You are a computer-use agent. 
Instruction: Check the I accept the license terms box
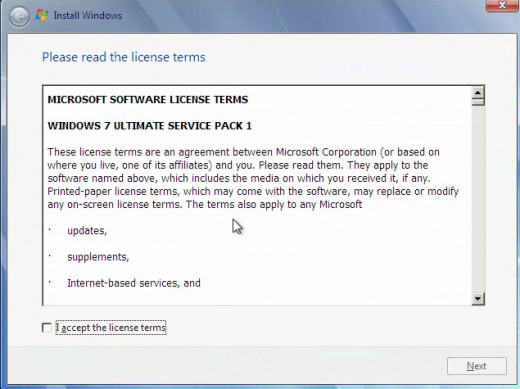pyautogui.click(x=47, y=328)
